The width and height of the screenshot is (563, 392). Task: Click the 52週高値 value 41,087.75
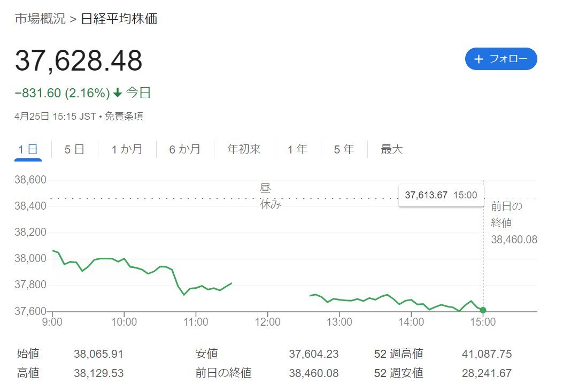pyautogui.click(x=487, y=354)
